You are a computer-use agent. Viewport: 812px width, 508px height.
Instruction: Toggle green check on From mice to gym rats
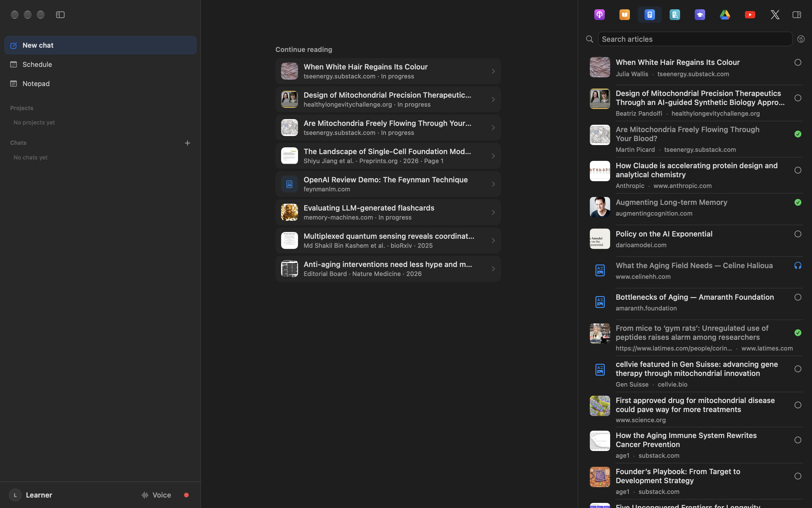click(798, 333)
